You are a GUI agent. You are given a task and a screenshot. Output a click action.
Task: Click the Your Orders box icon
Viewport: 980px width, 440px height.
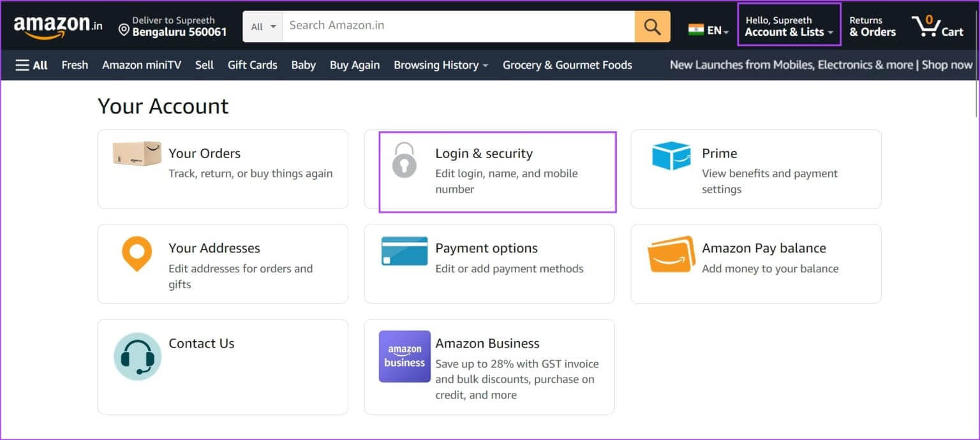[x=137, y=154]
